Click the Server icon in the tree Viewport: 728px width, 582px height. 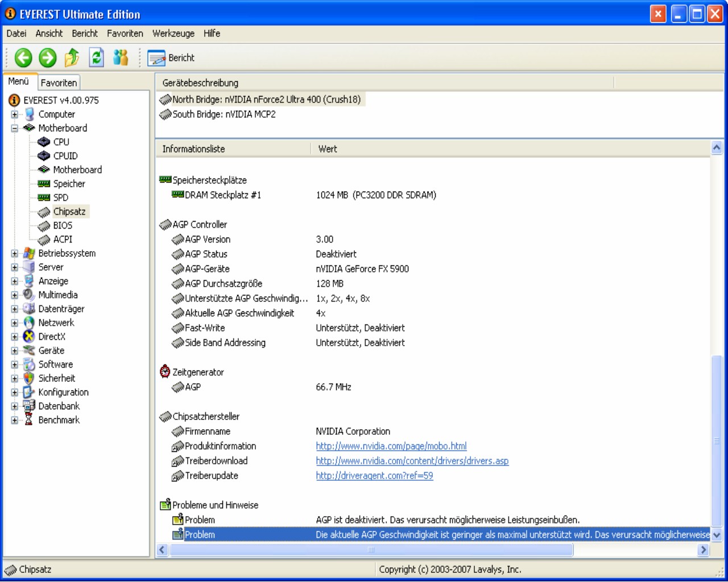pyautogui.click(x=29, y=267)
